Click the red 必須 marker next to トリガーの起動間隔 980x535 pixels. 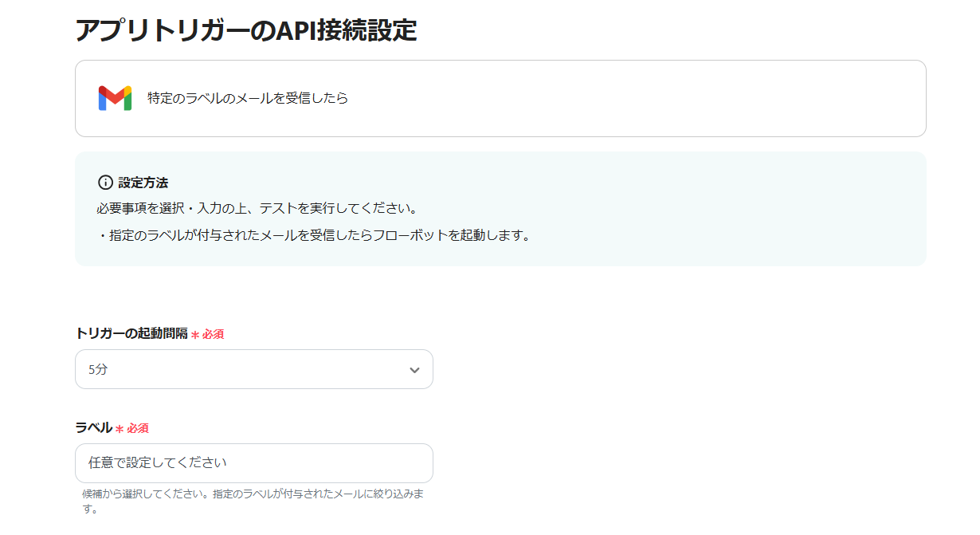(x=213, y=334)
